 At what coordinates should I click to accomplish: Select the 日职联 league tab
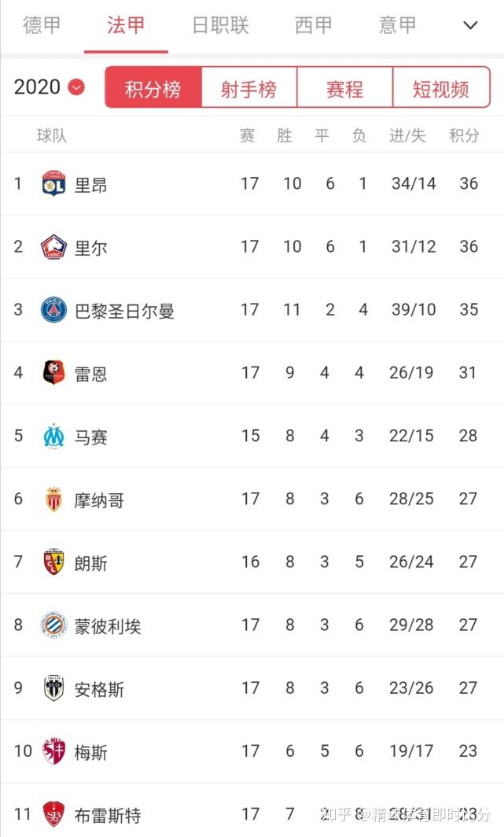point(218,26)
